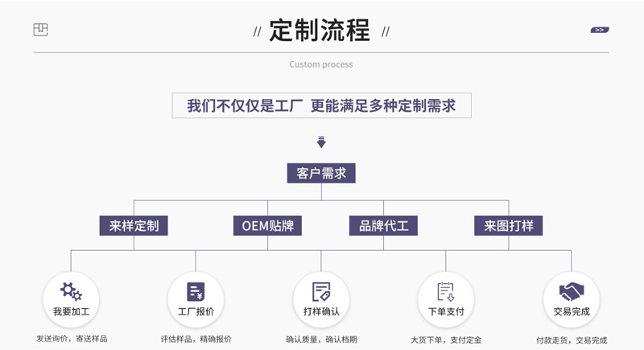This screenshot has width=644, height=350.
Task: Click the 交易完成 label
Action: (x=572, y=311)
